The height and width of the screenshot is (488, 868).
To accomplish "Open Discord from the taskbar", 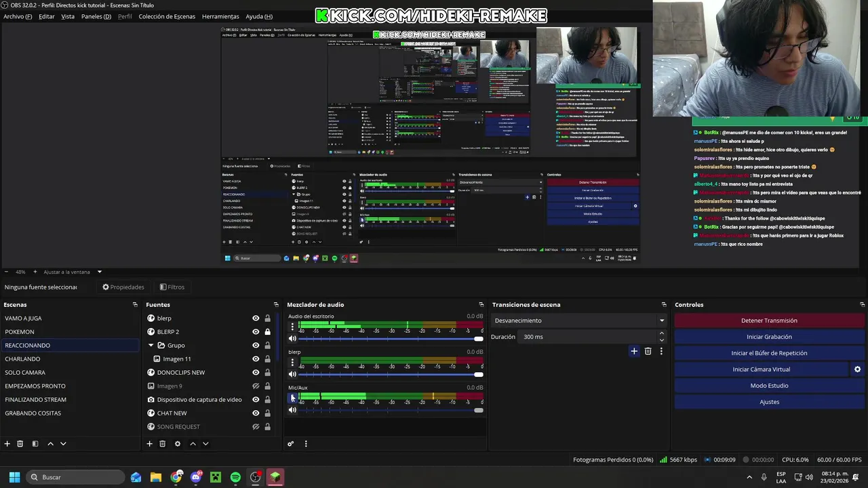I will pos(196,477).
